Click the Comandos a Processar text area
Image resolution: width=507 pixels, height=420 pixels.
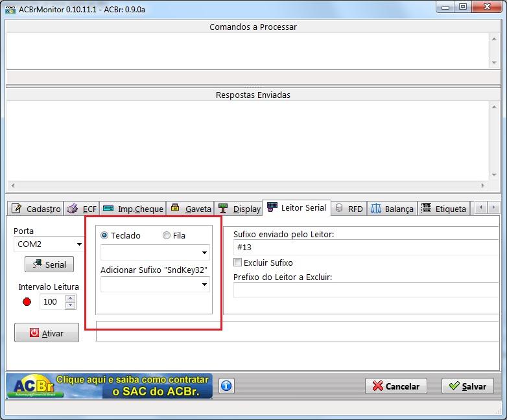coord(248,51)
